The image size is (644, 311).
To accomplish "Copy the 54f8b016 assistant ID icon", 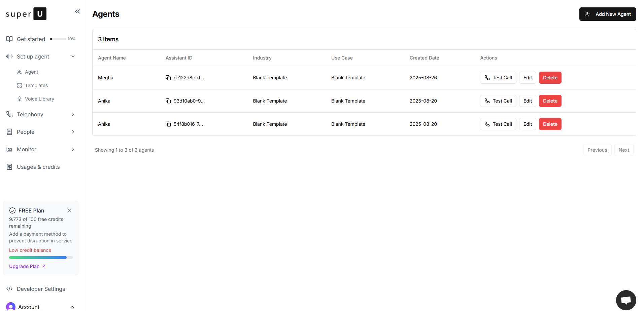I will 168,124.
